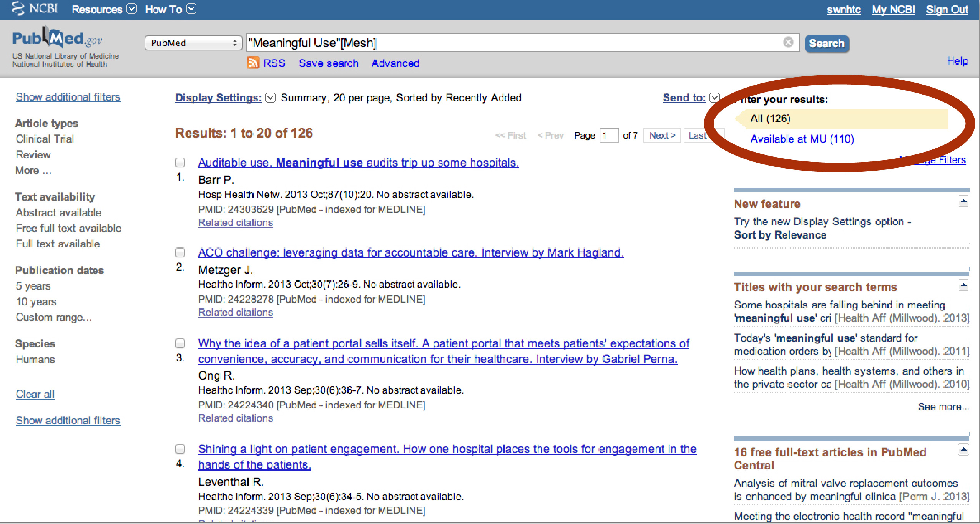Filter results by Available at MU
This screenshot has width=980, height=524.
[x=802, y=139]
